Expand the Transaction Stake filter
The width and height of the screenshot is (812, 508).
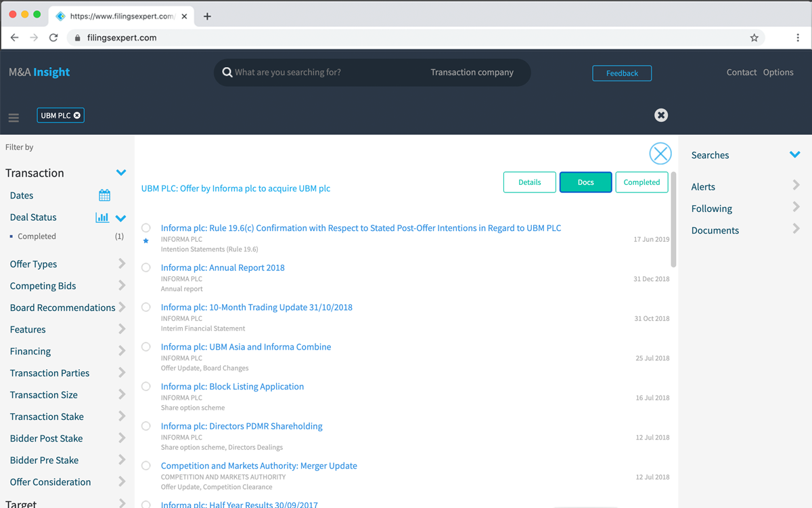122,416
